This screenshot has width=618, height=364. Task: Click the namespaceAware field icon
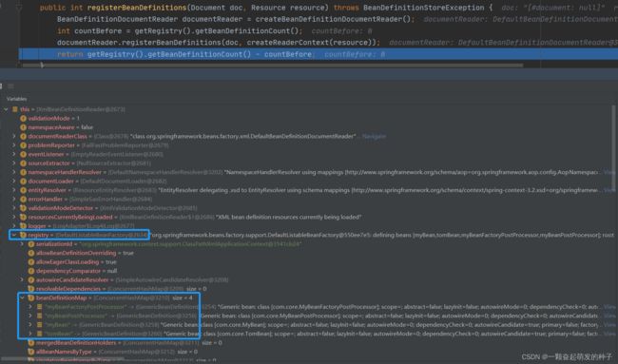(23, 127)
